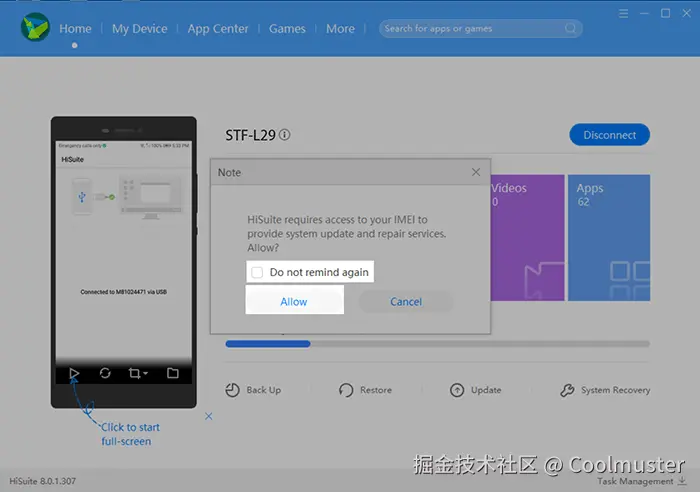The width and height of the screenshot is (700, 492).
Task: Dismiss the full-screen hint with X
Action: (208, 416)
